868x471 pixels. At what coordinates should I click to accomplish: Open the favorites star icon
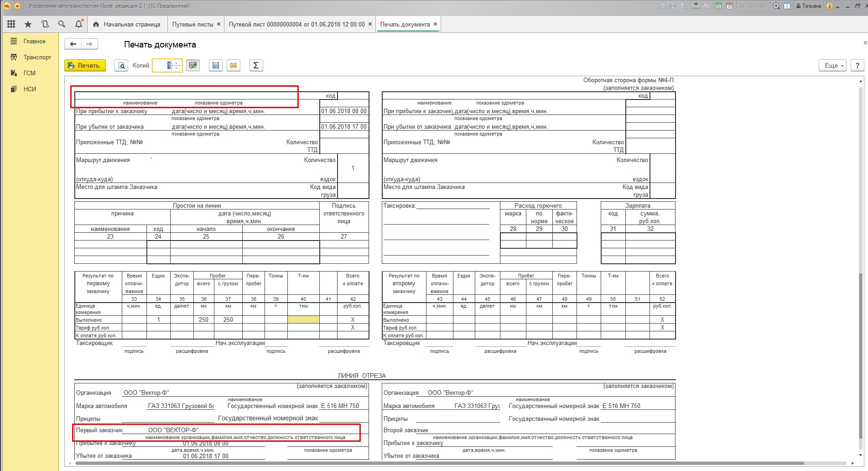point(28,24)
